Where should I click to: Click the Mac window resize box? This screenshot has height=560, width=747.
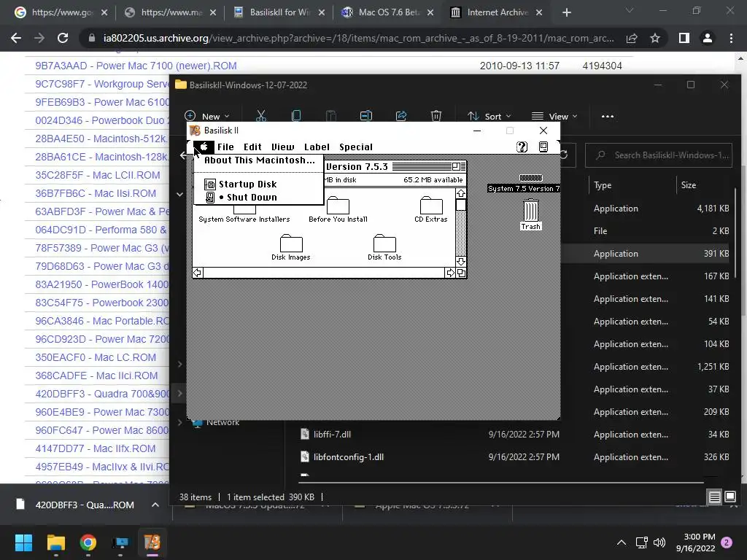coord(461,273)
